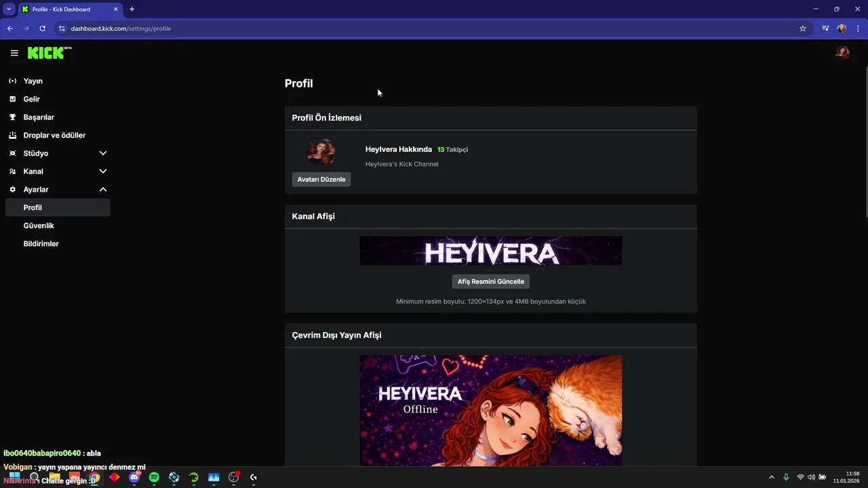Click the Wi-Fi tray icon
Screen dimensions: 868x488
[800, 477]
